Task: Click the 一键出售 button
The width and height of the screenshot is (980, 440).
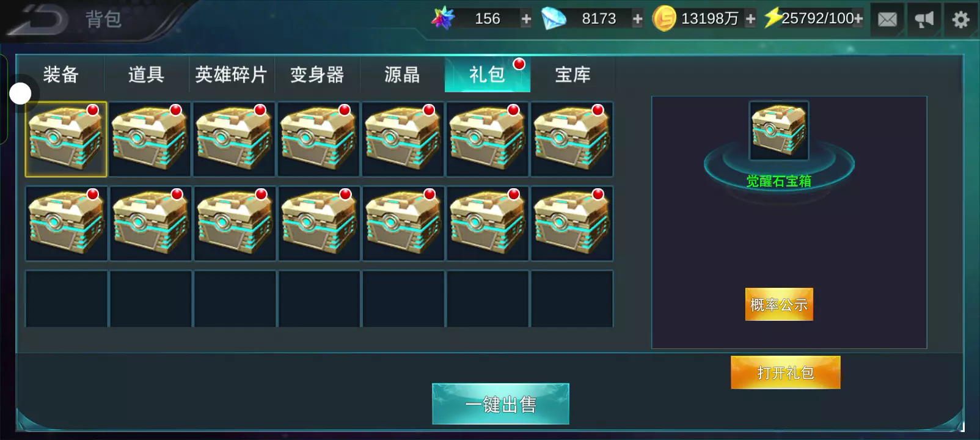Action: (500, 404)
